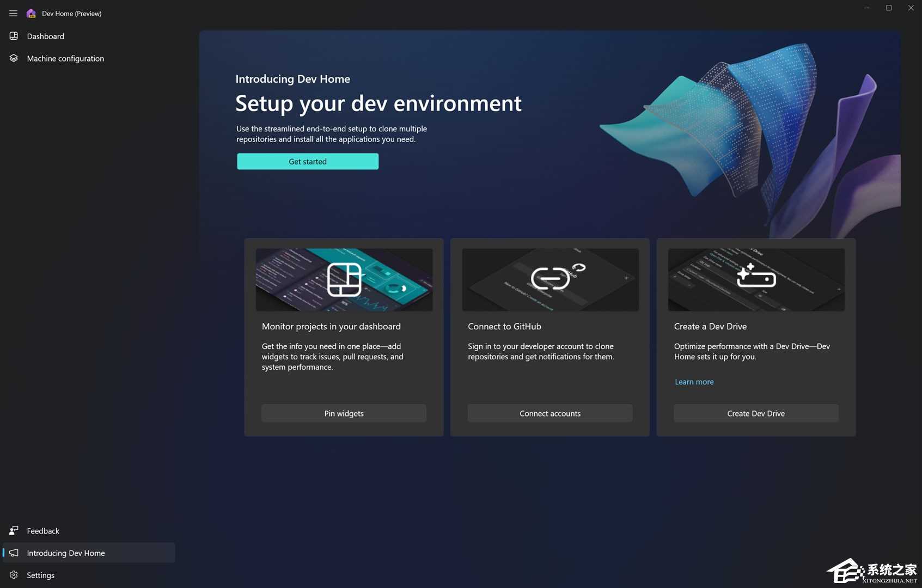Click the Feedback person icon
Image resolution: width=922 pixels, height=588 pixels.
coord(14,530)
